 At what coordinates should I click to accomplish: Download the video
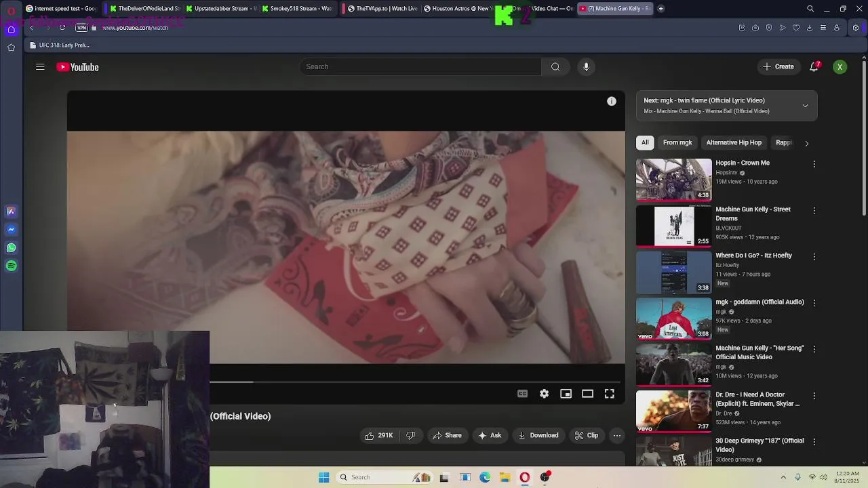(x=538, y=436)
